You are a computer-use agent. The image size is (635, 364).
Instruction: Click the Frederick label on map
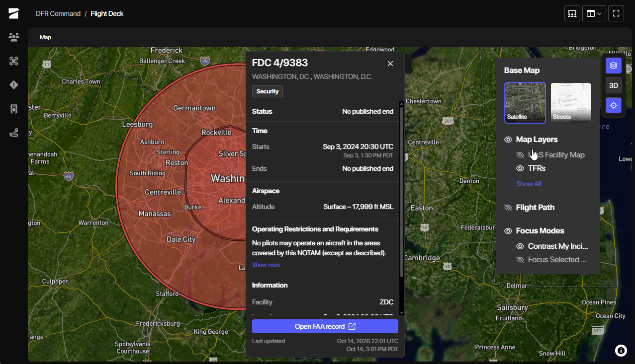(167, 50)
